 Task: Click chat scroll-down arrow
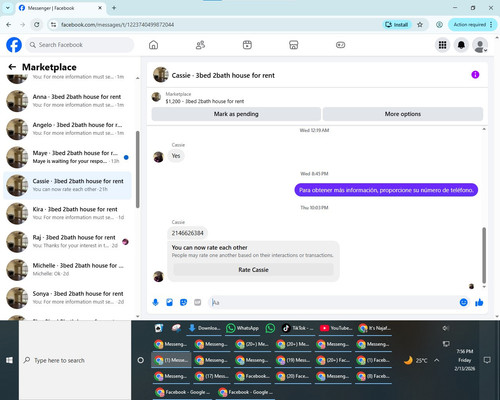(x=484, y=286)
